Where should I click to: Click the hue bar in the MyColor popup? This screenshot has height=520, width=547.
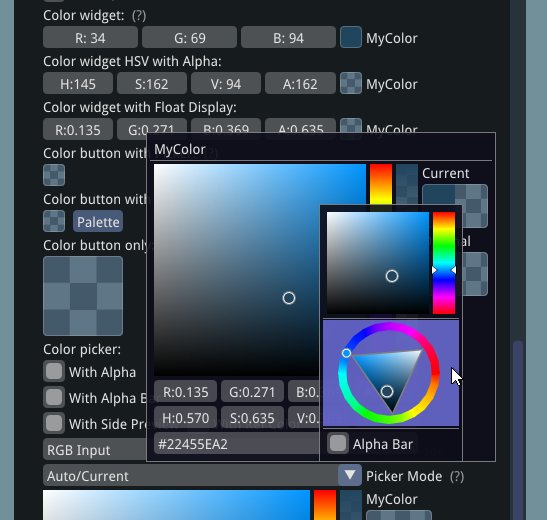click(x=381, y=184)
